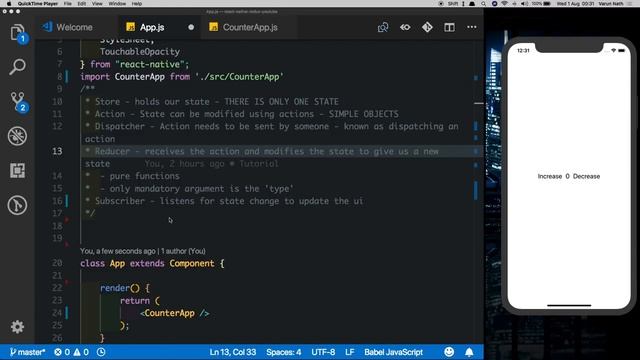The height and width of the screenshot is (360, 640).
Task: Click the user name in menu bar
Action: coord(611,3)
